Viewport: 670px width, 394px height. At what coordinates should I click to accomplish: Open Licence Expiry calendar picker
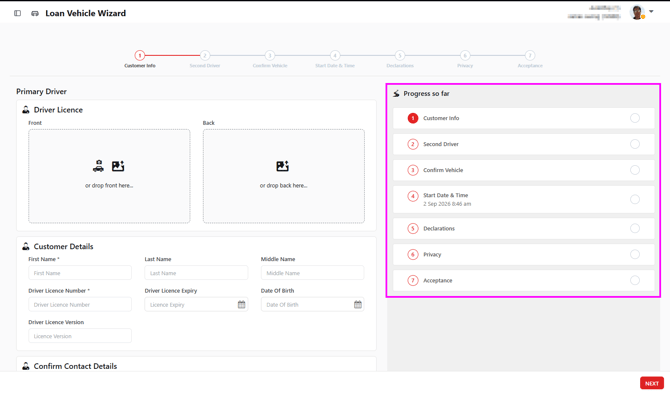[241, 305]
